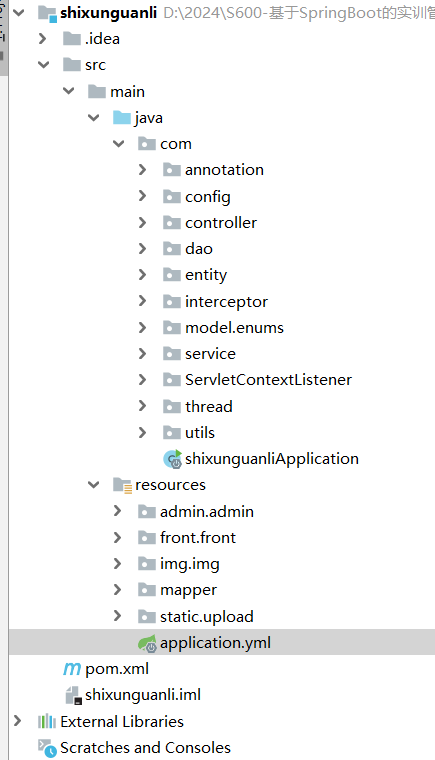Click the shixunguanli project module icon
The width and height of the screenshot is (435, 760).
(48, 13)
